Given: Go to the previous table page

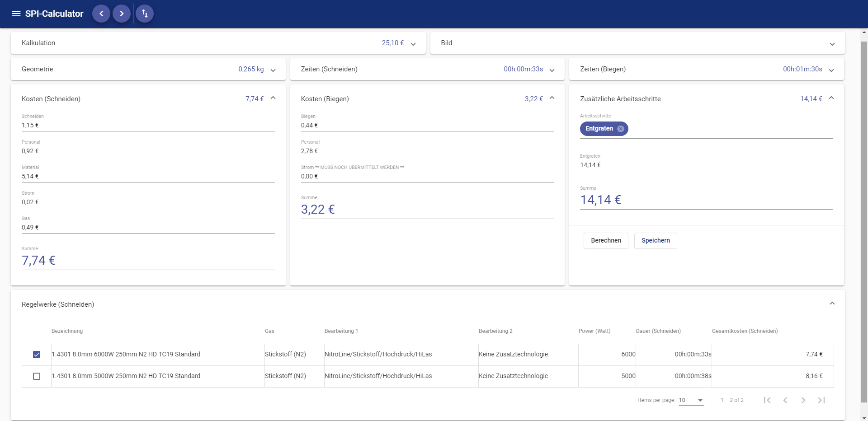Looking at the screenshot, I should (785, 400).
